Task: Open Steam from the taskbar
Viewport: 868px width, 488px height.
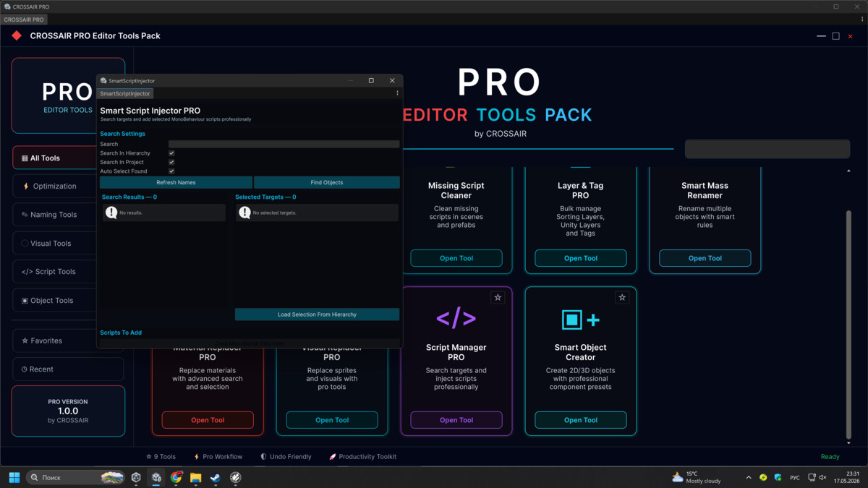Action: coord(216,477)
